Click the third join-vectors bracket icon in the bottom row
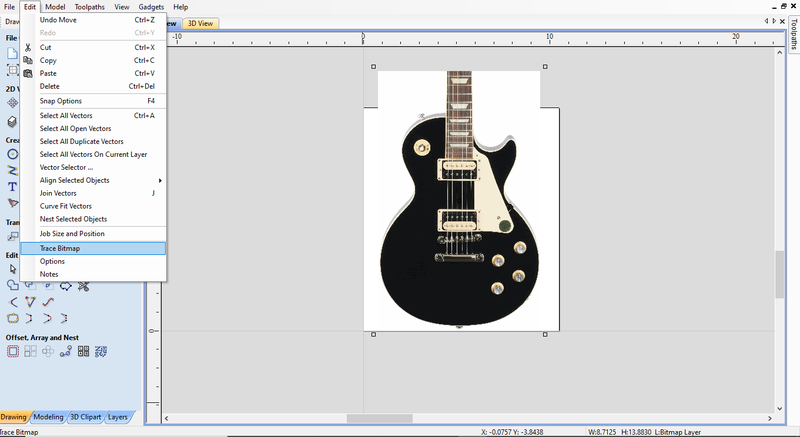This screenshot has width=800, height=437. [64, 319]
